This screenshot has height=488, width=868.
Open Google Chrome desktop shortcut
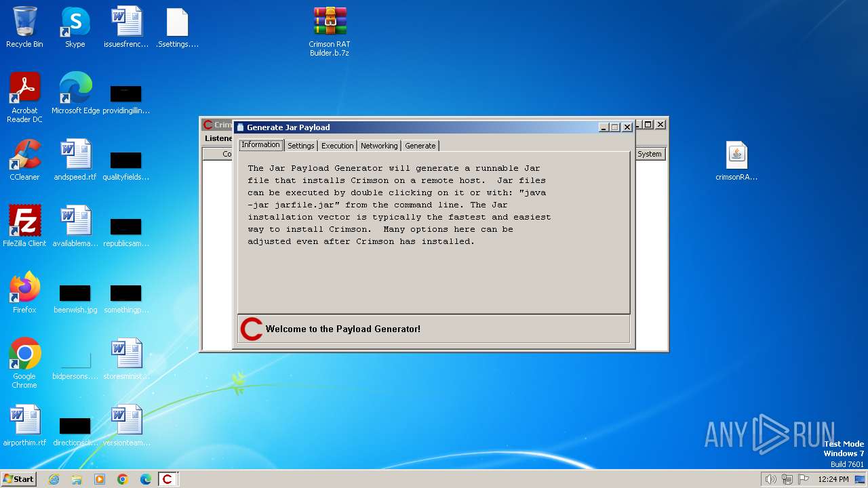pos(24,363)
